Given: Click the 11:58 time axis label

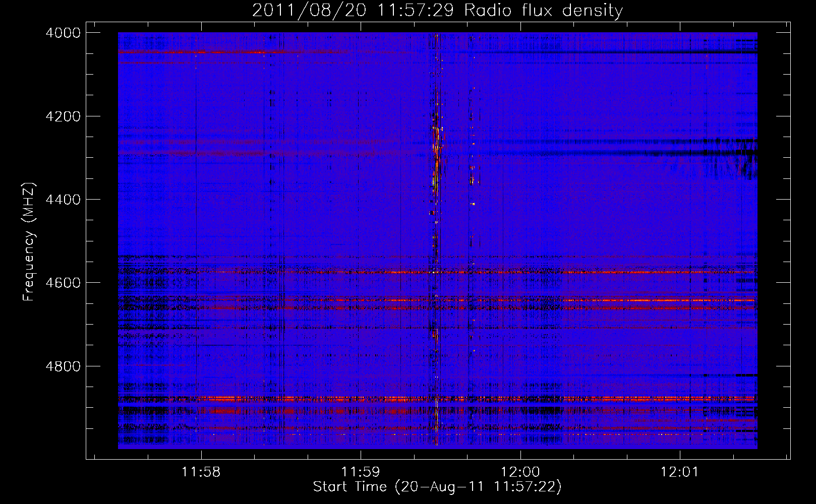Looking at the screenshot, I should [201, 472].
